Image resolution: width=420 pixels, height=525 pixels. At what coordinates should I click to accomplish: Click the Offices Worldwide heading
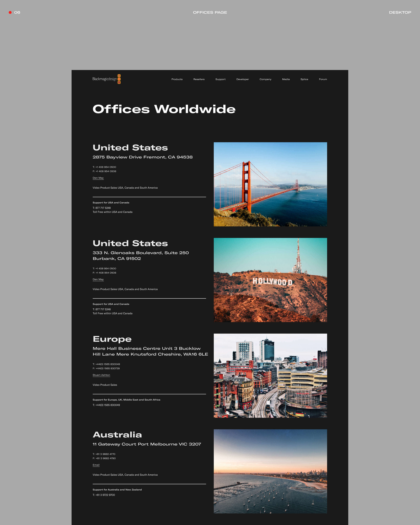coord(164,109)
